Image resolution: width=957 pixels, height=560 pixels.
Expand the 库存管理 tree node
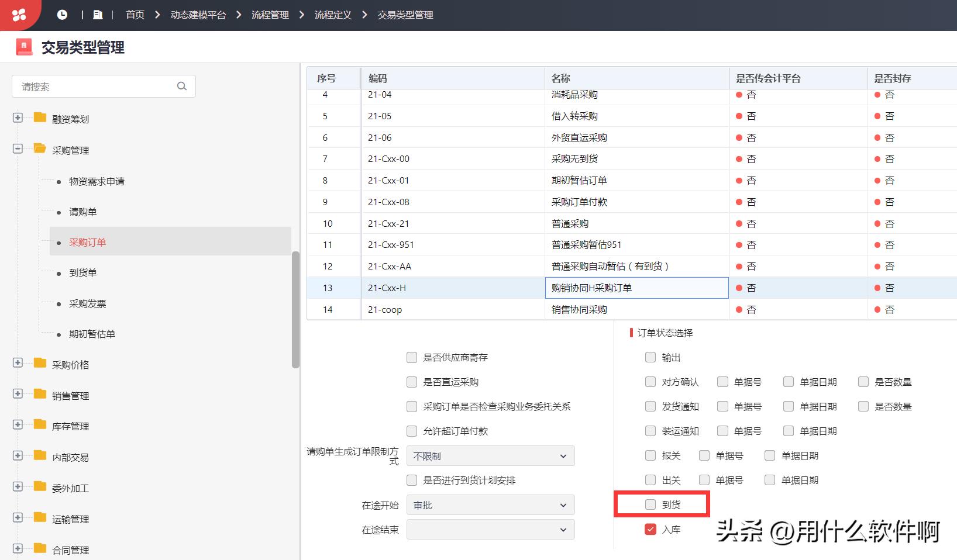(17, 425)
